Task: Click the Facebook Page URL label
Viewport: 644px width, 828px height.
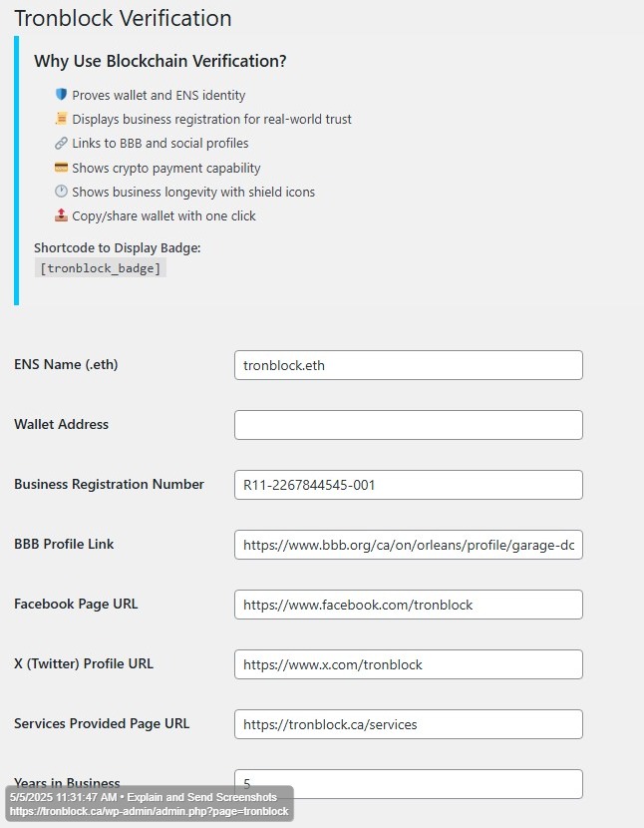Action: 76,604
